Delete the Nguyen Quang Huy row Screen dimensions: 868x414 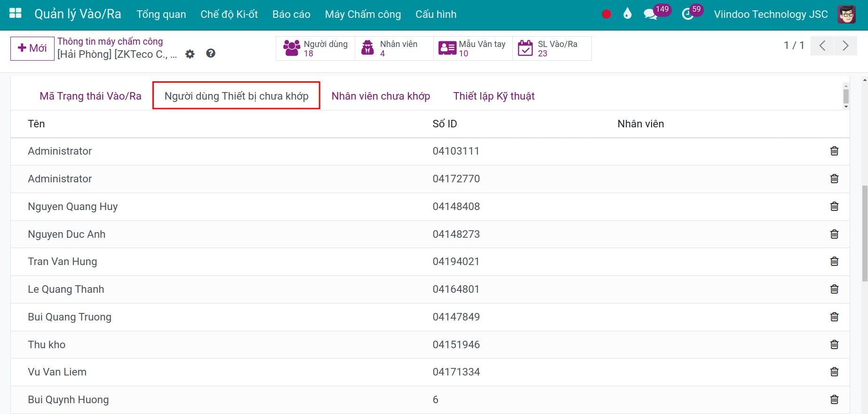(x=834, y=206)
